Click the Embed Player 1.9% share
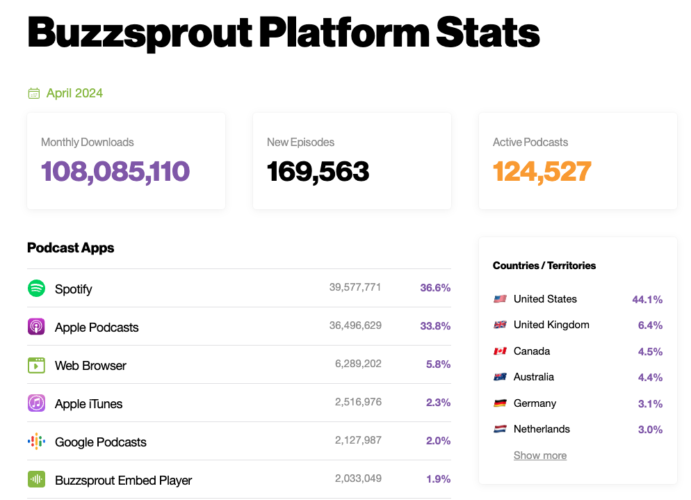This screenshot has height=500, width=691. click(x=438, y=479)
